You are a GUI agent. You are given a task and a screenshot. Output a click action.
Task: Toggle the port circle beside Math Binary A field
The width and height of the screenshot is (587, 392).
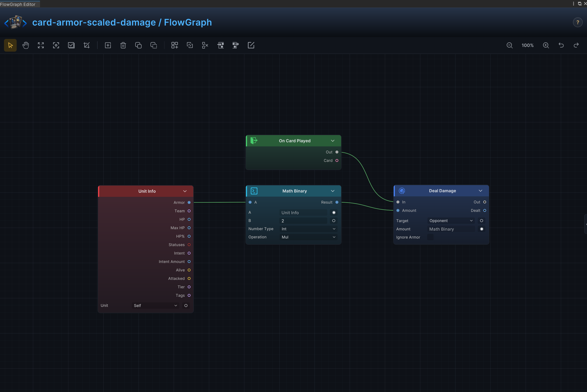tap(334, 213)
